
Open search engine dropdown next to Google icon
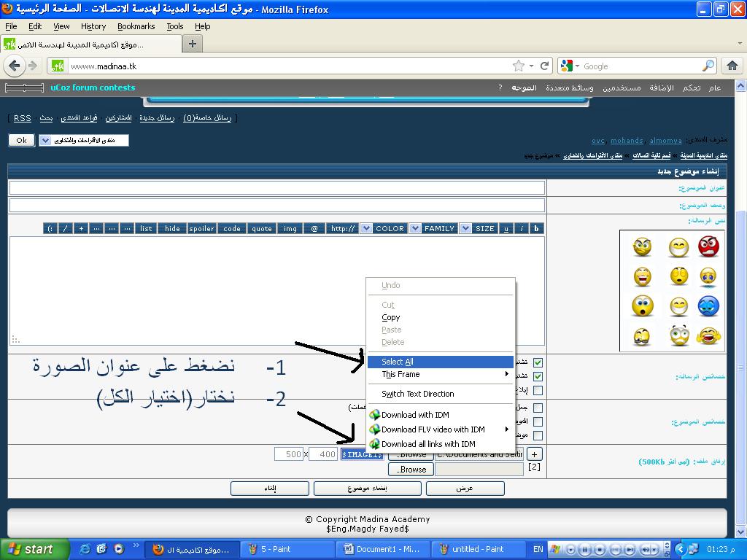pyautogui.click(x=577, y=66)
